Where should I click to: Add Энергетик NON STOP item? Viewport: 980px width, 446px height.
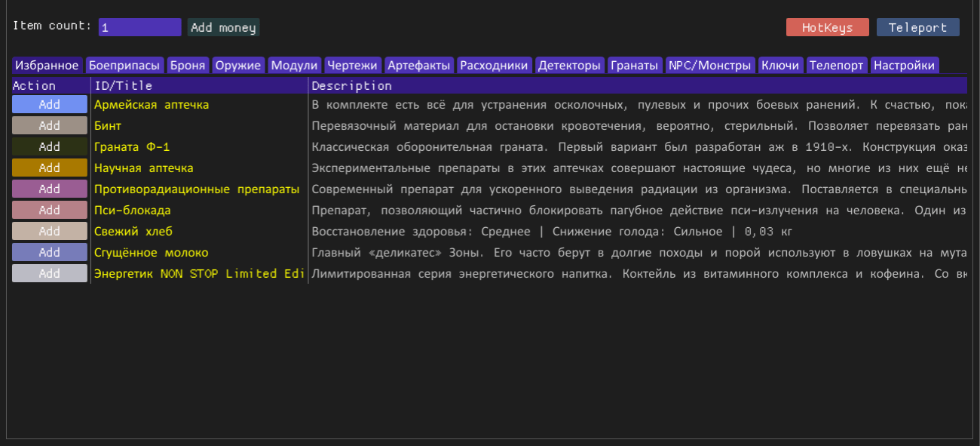(50, 273)
